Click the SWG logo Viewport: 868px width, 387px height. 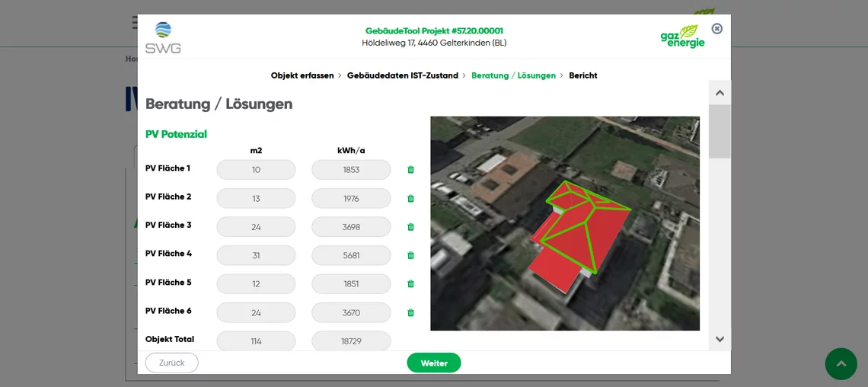pyautogui.click(x=163, y=37)
